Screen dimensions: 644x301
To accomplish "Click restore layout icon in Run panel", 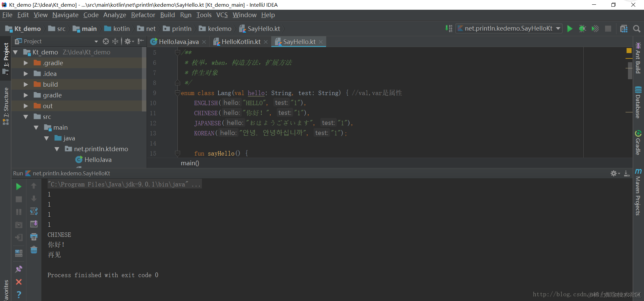I will coord(19,253).
